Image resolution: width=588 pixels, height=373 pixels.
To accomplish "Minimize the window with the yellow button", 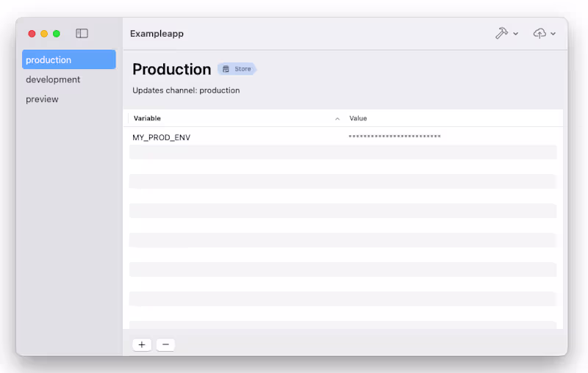I will pos(44,34).
